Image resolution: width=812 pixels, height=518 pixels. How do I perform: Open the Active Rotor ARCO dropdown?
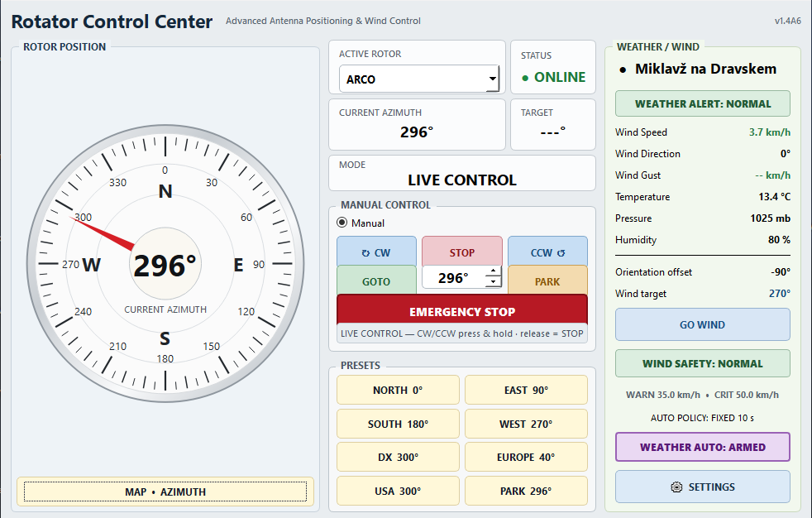point(419,79)
